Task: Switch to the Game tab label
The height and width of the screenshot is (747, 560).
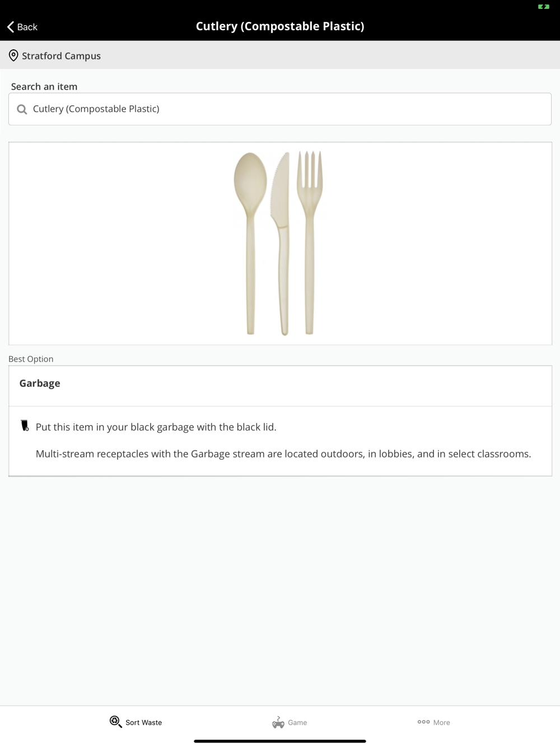Action: [x=297, y=723]
